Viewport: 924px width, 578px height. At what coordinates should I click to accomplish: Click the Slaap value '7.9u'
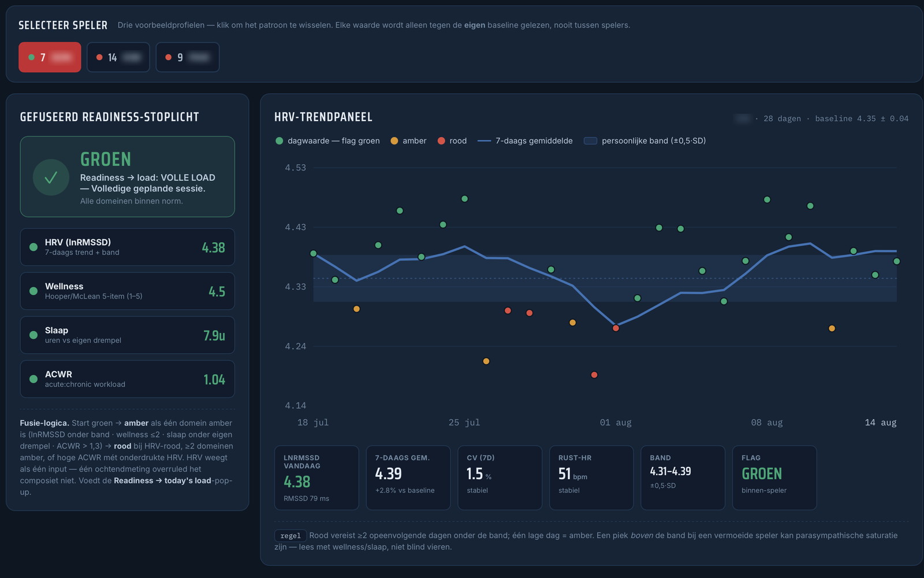[x=214, y=335]
